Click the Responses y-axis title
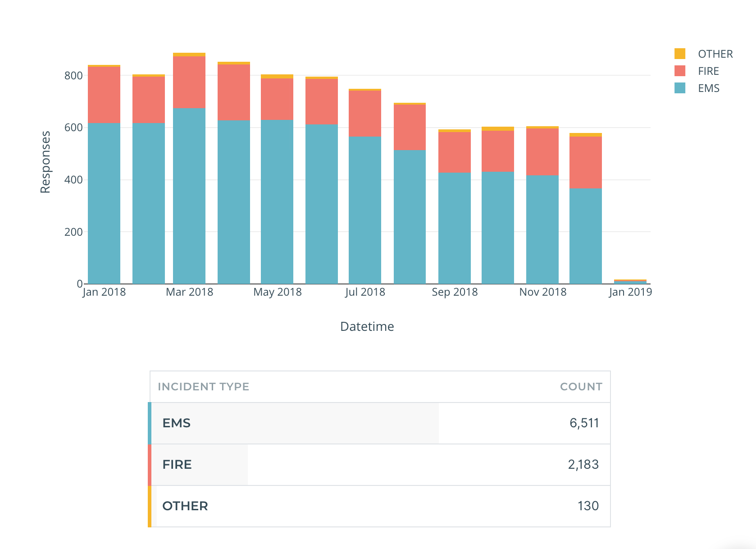Viewport: 756px width, 549px height. tap(46, 162)
